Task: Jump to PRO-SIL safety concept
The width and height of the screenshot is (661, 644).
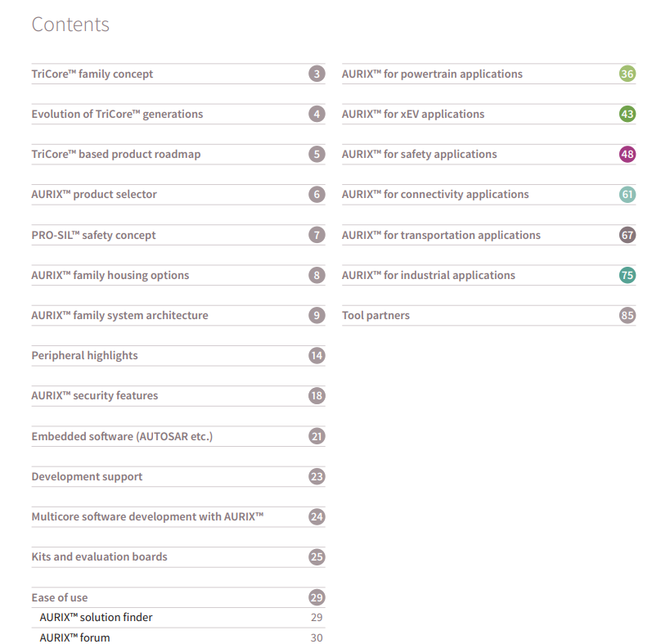Action: coord(93,236)
